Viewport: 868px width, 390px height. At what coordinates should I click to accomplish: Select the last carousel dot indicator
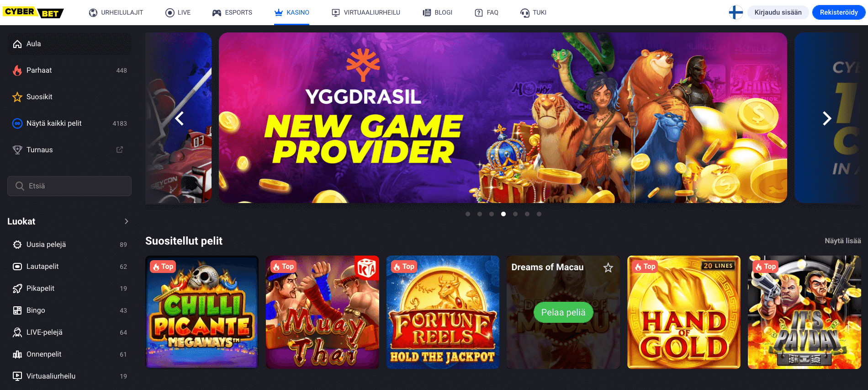(539, 214)
